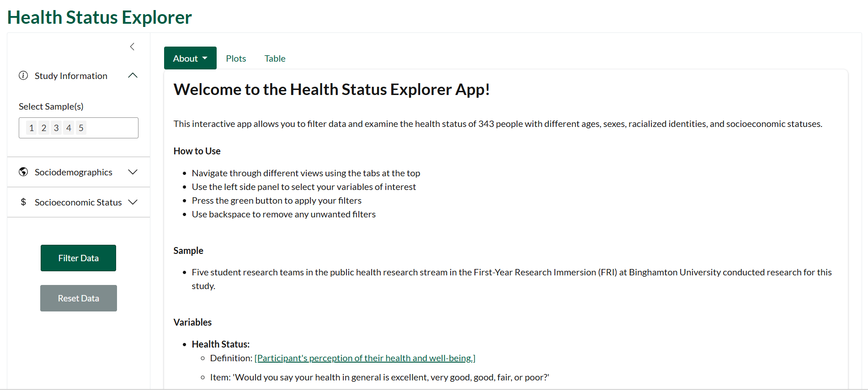Switch to the Plots tab
The height and width of the screenshot is (390, 868).
pyautogui.click(x=236, y=58)
